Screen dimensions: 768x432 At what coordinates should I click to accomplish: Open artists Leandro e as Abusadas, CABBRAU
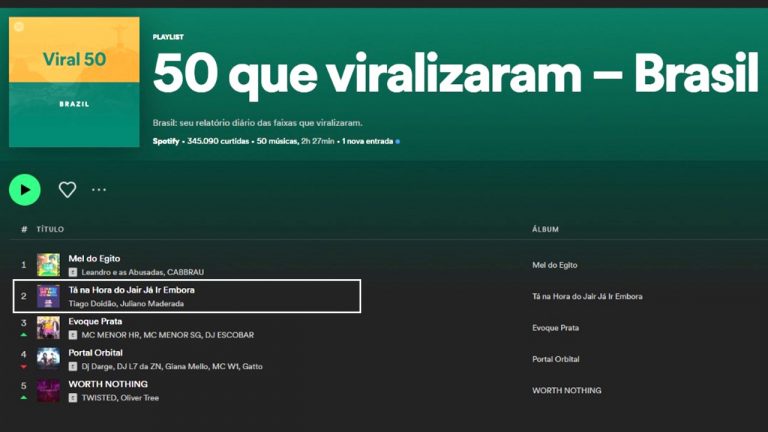143,272
